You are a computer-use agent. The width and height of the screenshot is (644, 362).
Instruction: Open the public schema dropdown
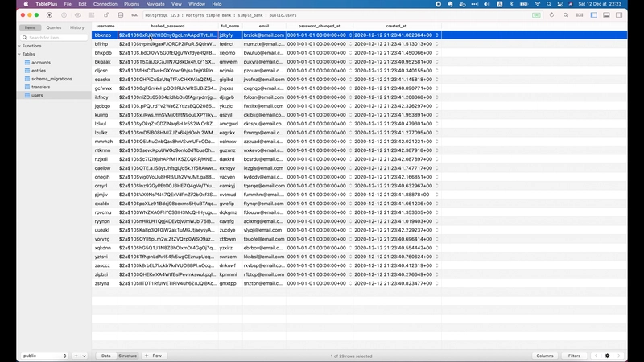pos(44,356)
